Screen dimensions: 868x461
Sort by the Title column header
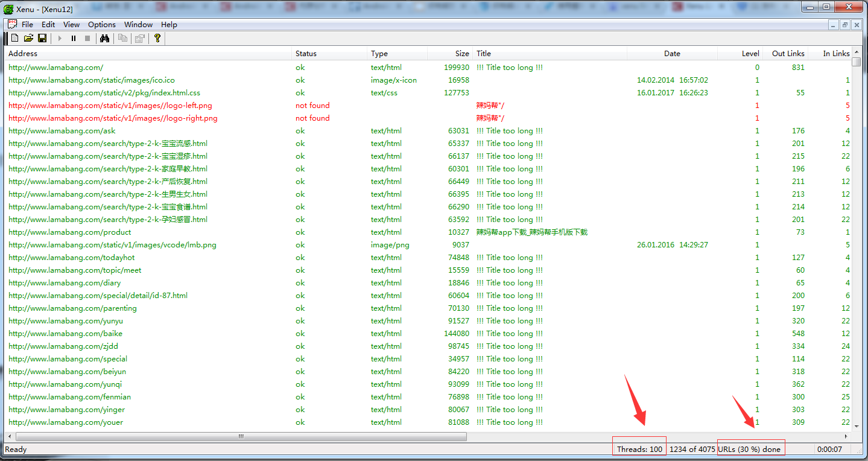tap(550, 53)
